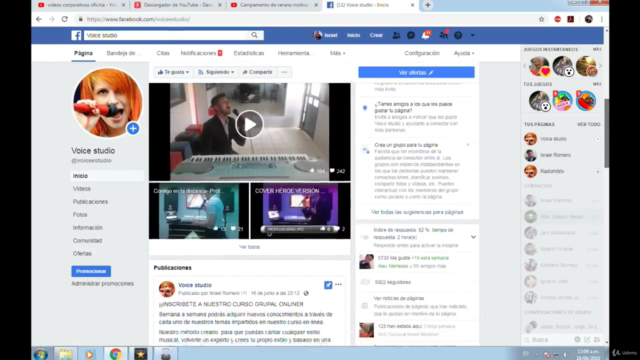This screenshot has height=360, width=640.
Task: Open the notifications bell icon
Action: [x=426, y=36]
